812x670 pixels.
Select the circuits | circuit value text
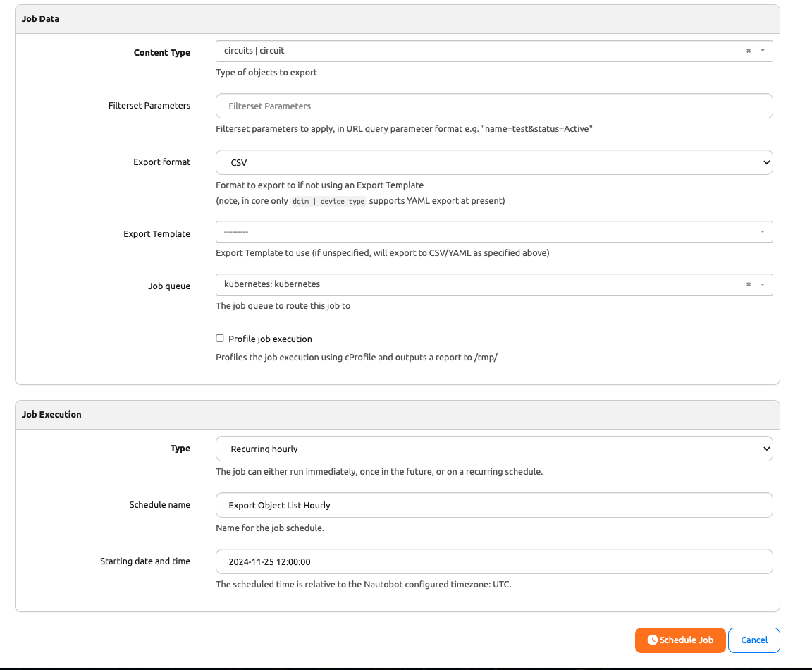254,51
